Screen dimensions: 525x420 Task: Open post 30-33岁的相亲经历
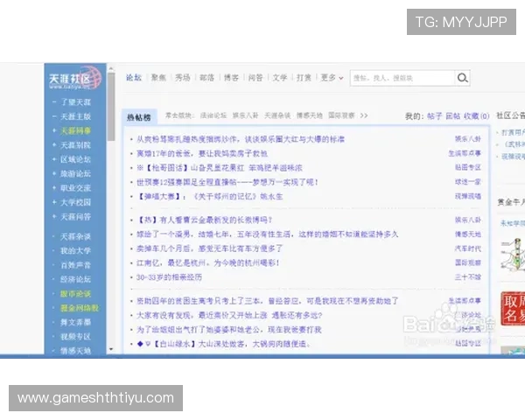click(169, 277)
